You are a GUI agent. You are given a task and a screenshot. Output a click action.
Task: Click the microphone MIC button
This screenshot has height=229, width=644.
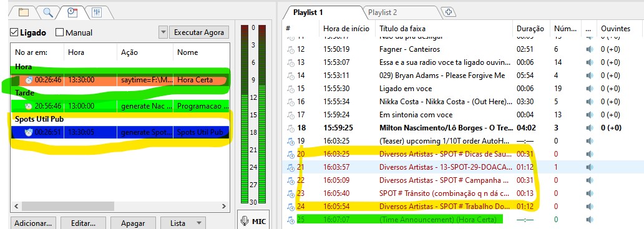(x=253, y=222)
